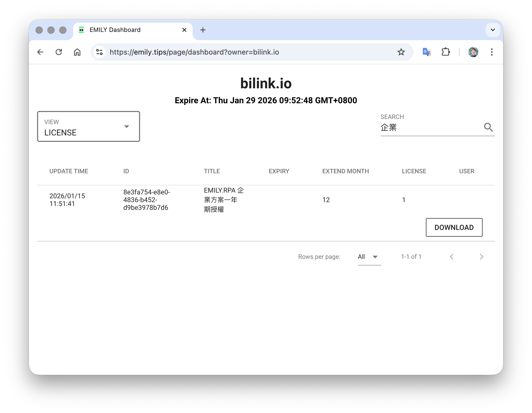Bookmark this page with the star icon
This screenshot has height=413, width=532.
401,52
